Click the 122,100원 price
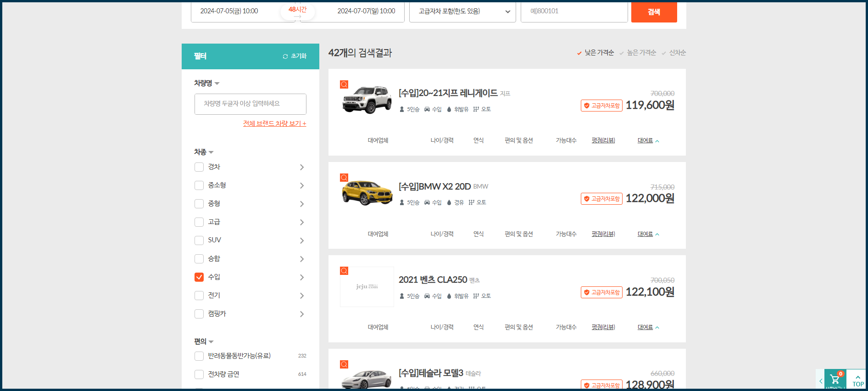This screenshot has width=868, height=391. click(x=650, y=292)
